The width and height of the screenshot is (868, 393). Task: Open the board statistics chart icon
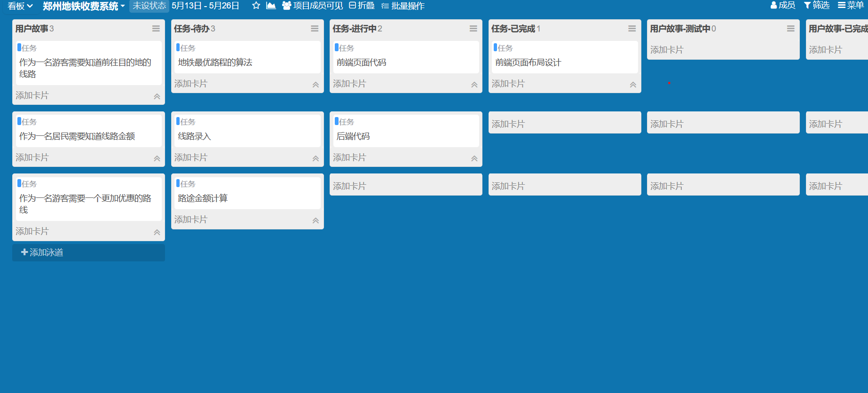(x=271, y=6)
